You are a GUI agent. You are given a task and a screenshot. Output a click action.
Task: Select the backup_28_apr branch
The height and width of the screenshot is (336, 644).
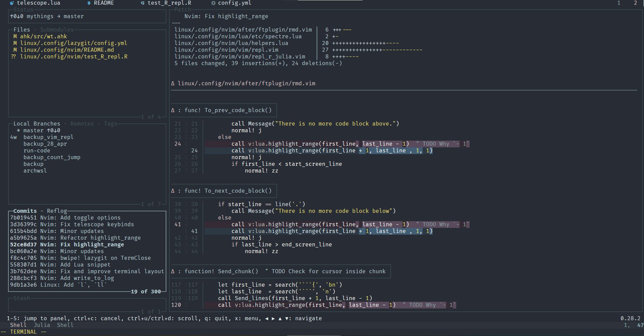[87, 144]
